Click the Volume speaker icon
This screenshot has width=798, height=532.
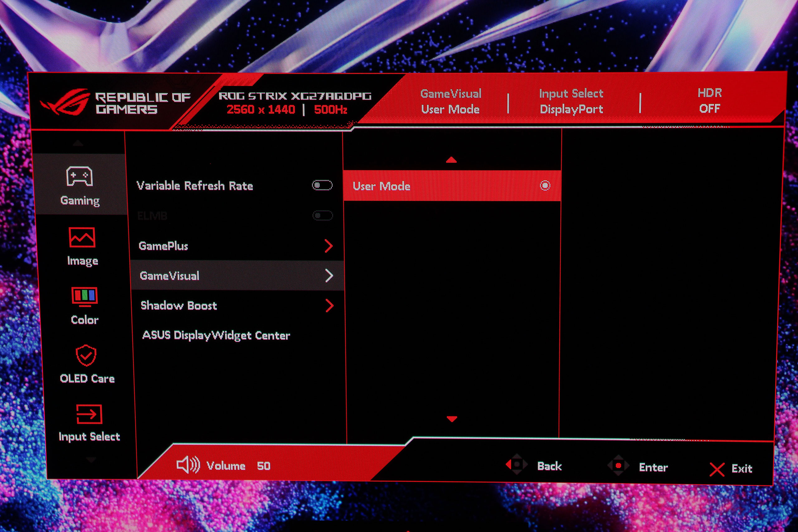(188, 464)
